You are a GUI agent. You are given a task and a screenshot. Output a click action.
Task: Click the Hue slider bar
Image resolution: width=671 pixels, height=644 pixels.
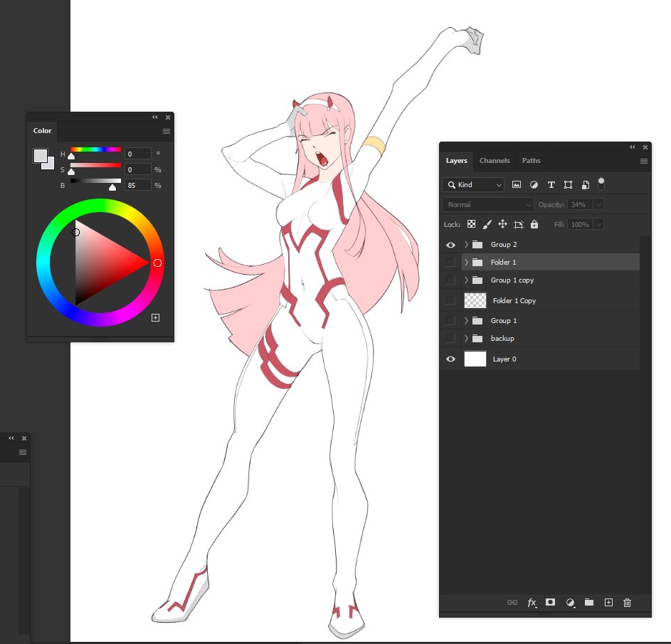95,149
